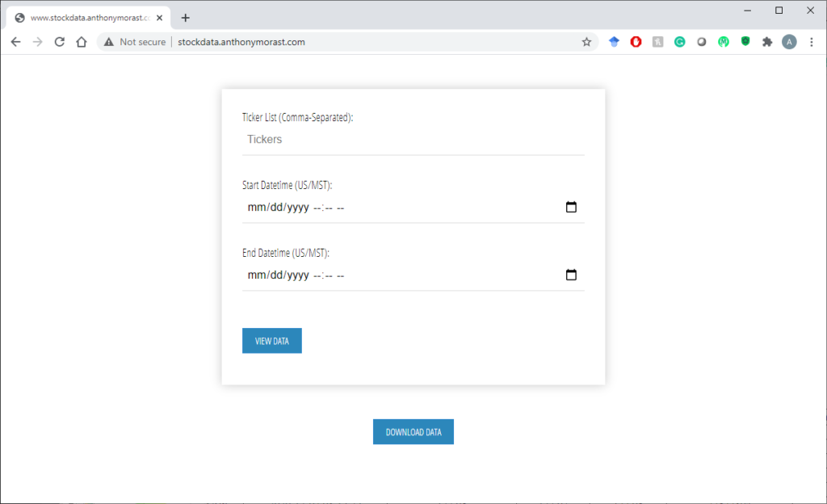The height and width of the screenshot is (504, 827).
Task: Open the profile avatar A
Action: [789, 42]
